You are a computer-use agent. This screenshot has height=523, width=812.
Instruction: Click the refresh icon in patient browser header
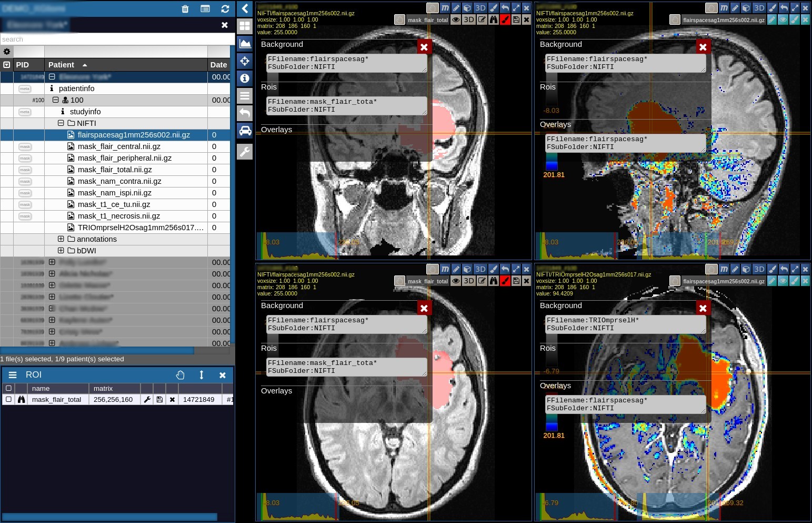pos(225,9)
